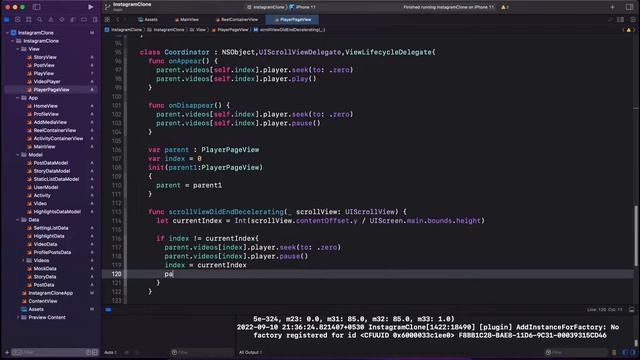Toggle source-controlled files filter in navigator
640x360 pixels.
tap(95, 352)
